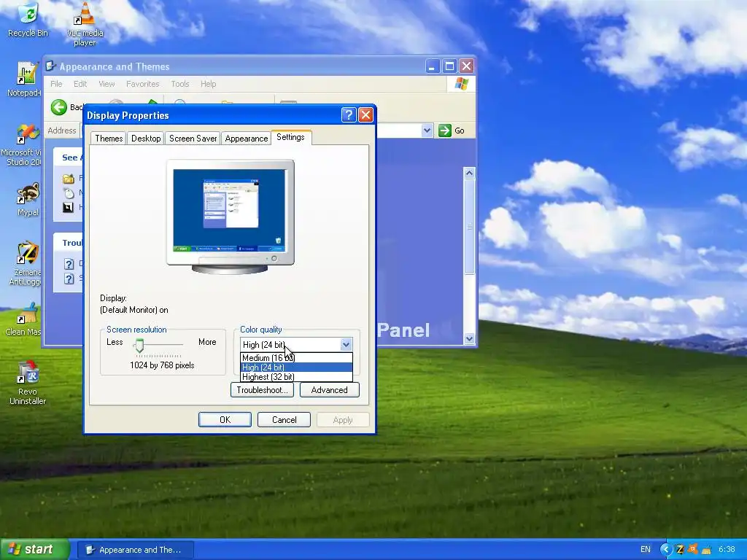The image size is (747, 560).
Task: Confirm with the OK button
Action: (225, 419)
